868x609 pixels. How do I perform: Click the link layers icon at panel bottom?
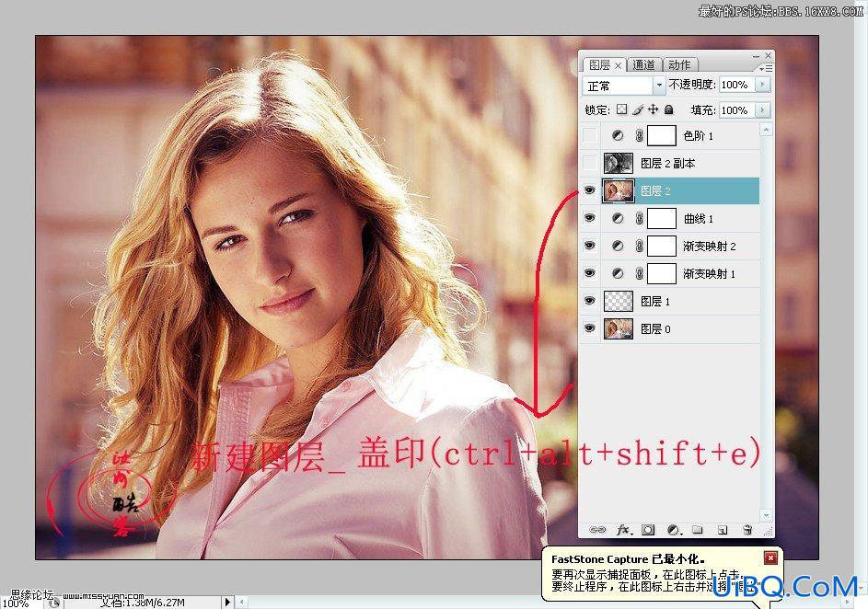tap(596, 530)
